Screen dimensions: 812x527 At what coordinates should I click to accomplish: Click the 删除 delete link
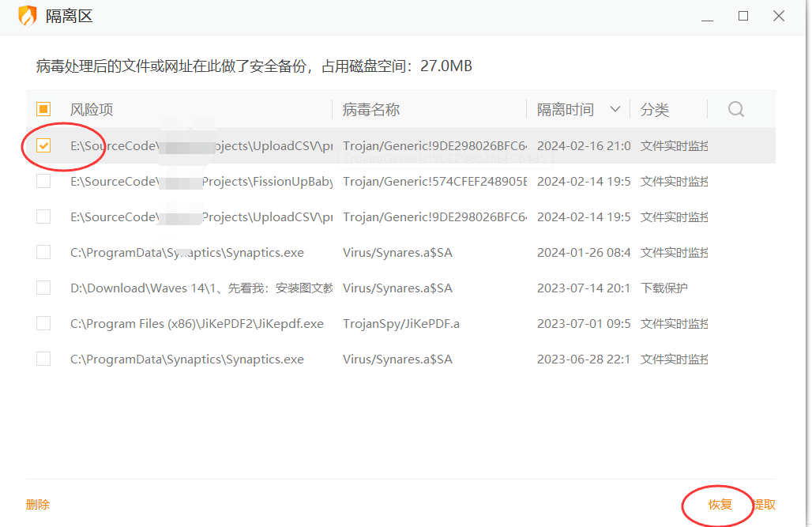(x=38, y=505)
